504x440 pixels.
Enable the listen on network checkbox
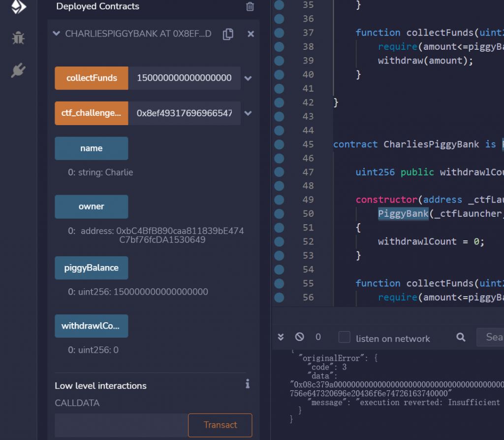tap(345, 338)
